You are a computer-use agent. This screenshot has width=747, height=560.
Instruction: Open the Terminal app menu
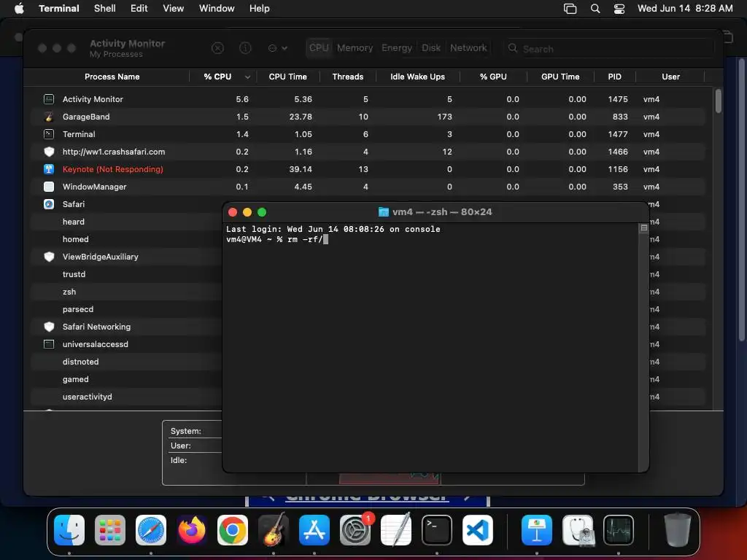click(x=59, y=8)
